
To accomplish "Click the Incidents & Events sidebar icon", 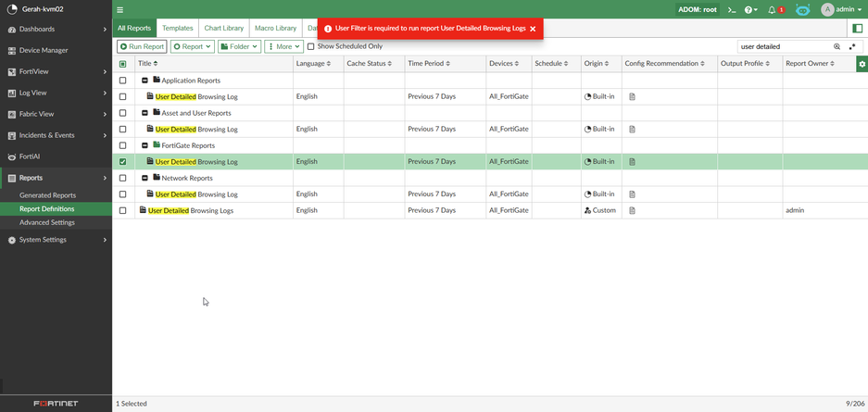I will coord(12,135).
